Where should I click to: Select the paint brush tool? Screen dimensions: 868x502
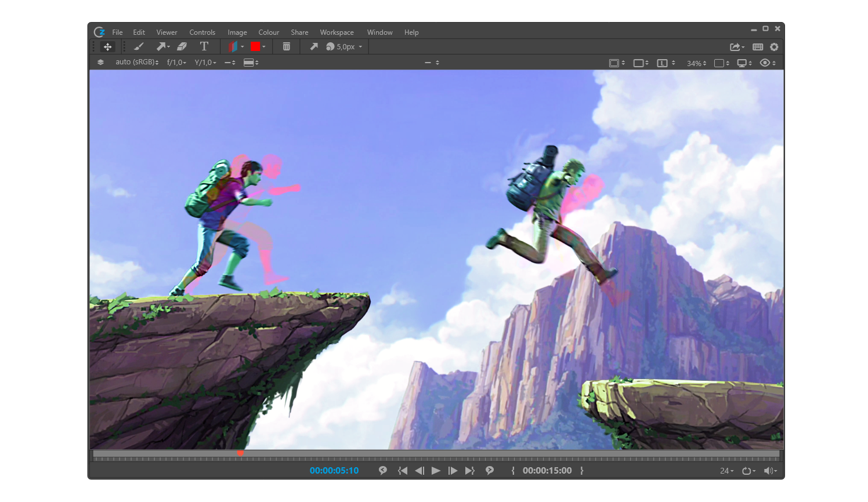(138, 46)
